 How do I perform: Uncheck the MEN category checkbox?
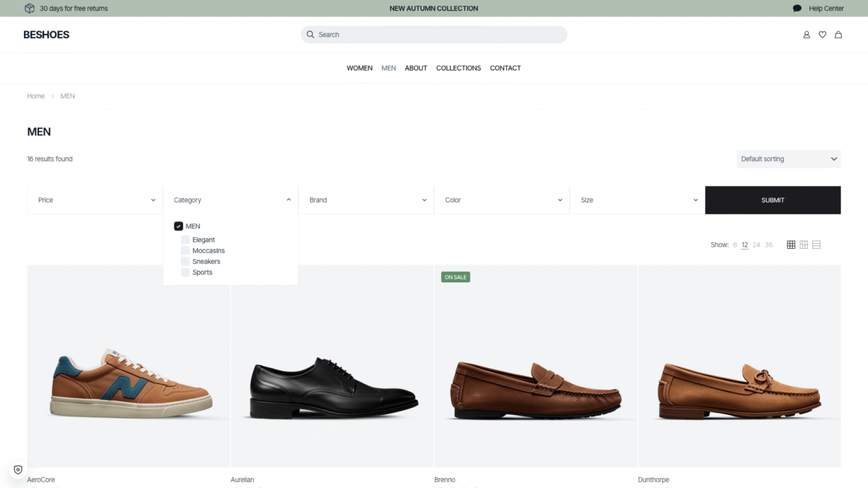coord(179,226)
